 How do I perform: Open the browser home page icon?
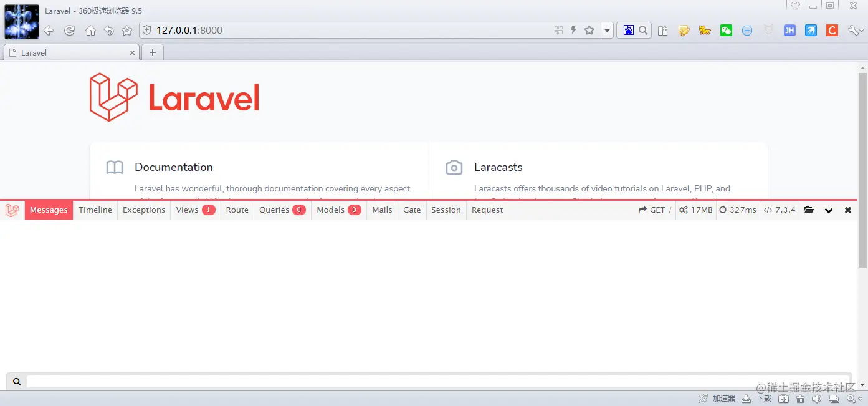(90, 31)
